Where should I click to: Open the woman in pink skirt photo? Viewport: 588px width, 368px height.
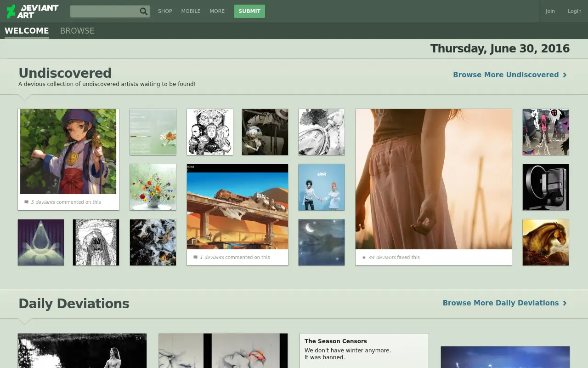434,179
